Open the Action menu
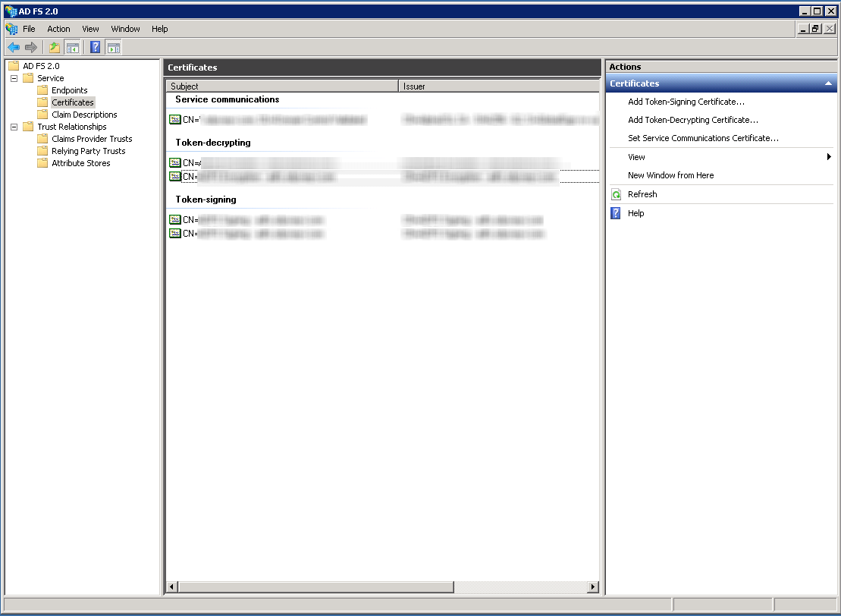This screenshot has height=616, width=841. point(58,29)
